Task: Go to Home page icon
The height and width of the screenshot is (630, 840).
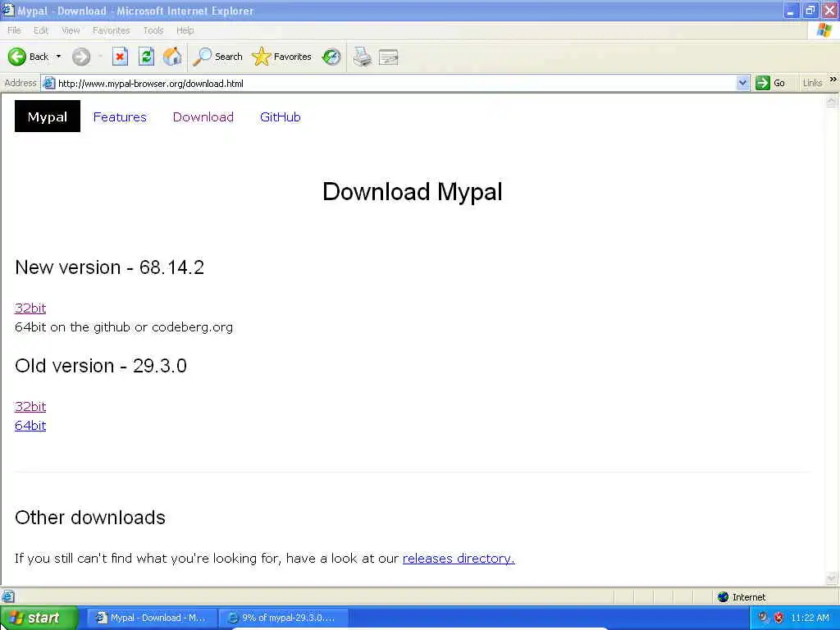Action: 172,57
